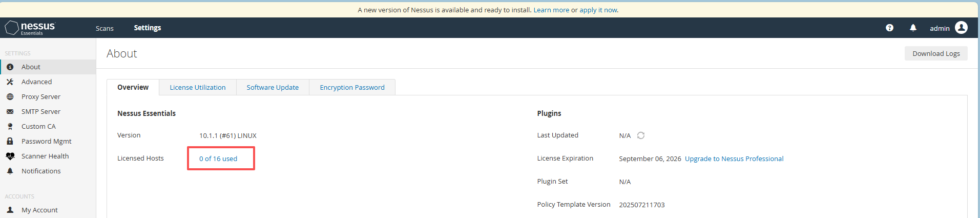Click the Nessus Essentials section heading

point(147,113)
